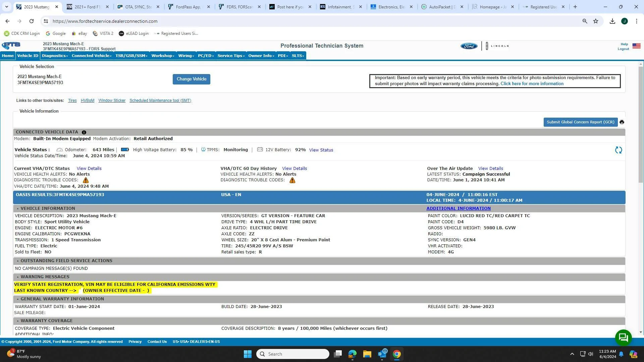Open Task View from the taskbar
The image size is (644, 362).
pos(338,354)
